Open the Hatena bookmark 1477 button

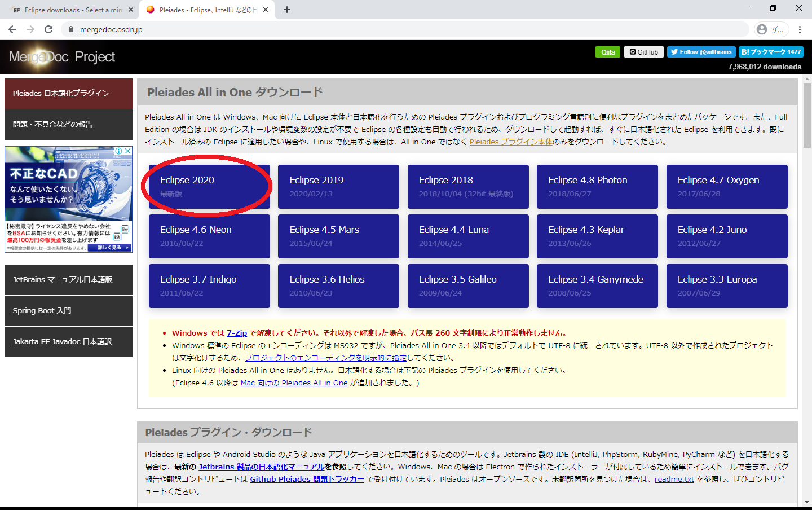pos(771,52)
